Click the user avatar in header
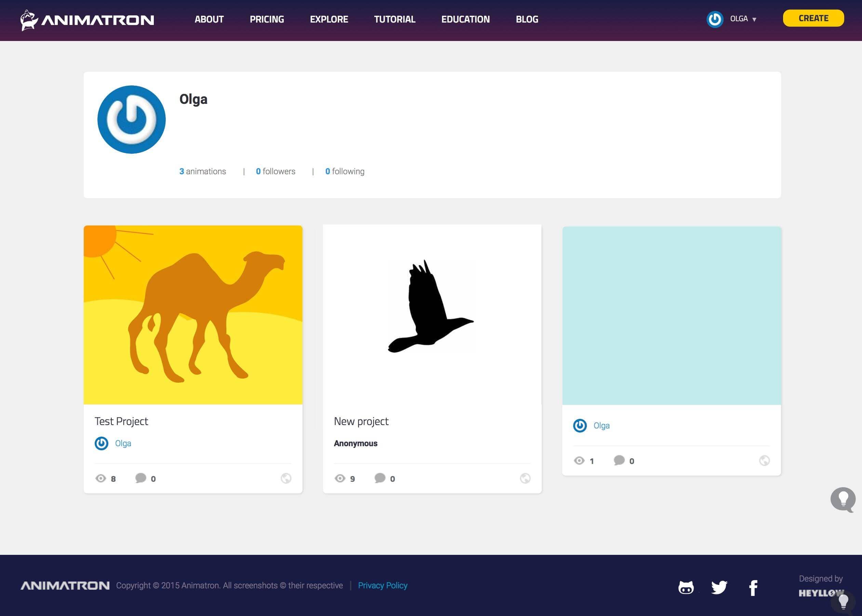Viewport: 862px width, 616px height. pyautogui.click(x=715, y=19)
